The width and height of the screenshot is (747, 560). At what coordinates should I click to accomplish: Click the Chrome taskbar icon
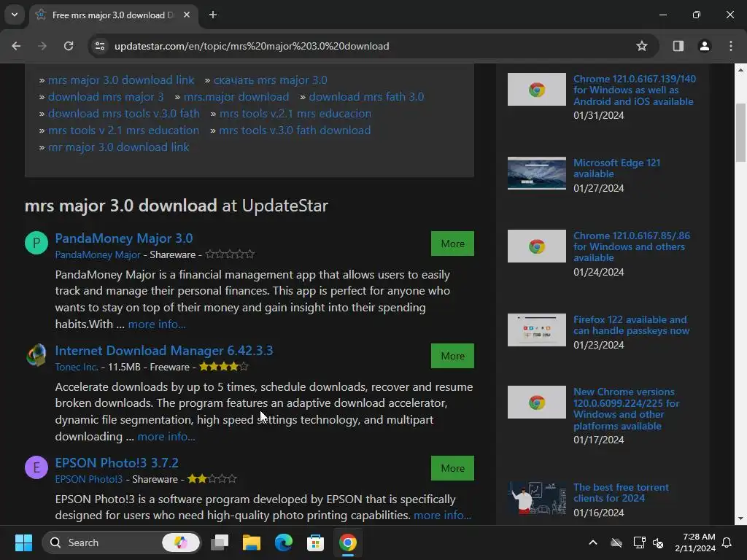tap(348, 542)
